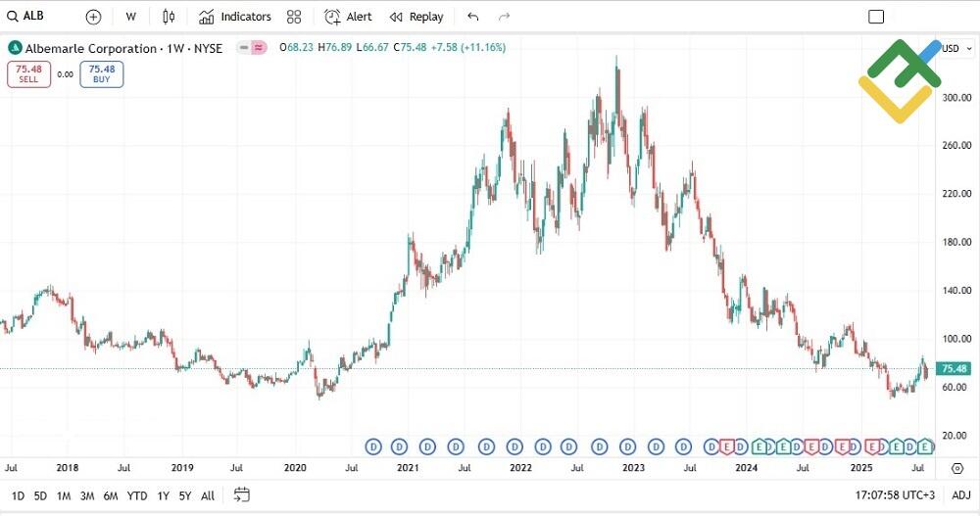Click the pink approximately-equal icon in legend
Screen dimensions: 980x516
click(259, 47)
